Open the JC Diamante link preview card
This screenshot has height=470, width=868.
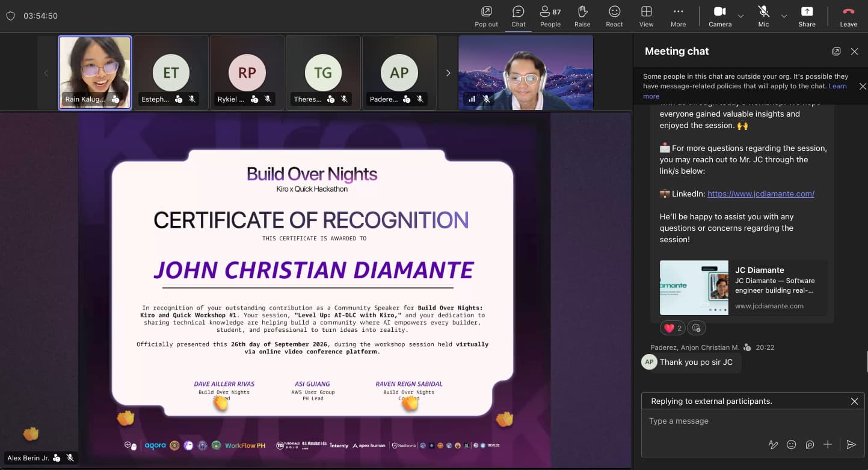point(743,287)
